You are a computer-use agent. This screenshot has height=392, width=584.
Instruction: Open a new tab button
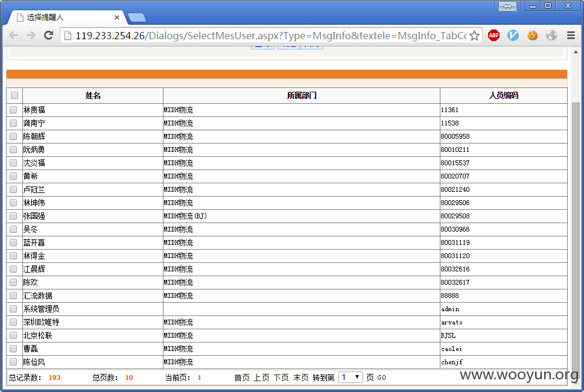pyautogui.click(x=137, y=17)
